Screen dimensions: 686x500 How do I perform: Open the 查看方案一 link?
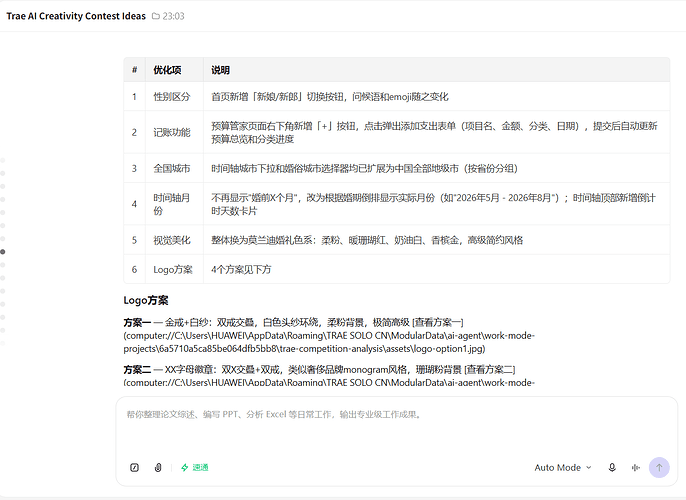click(438, 322)
